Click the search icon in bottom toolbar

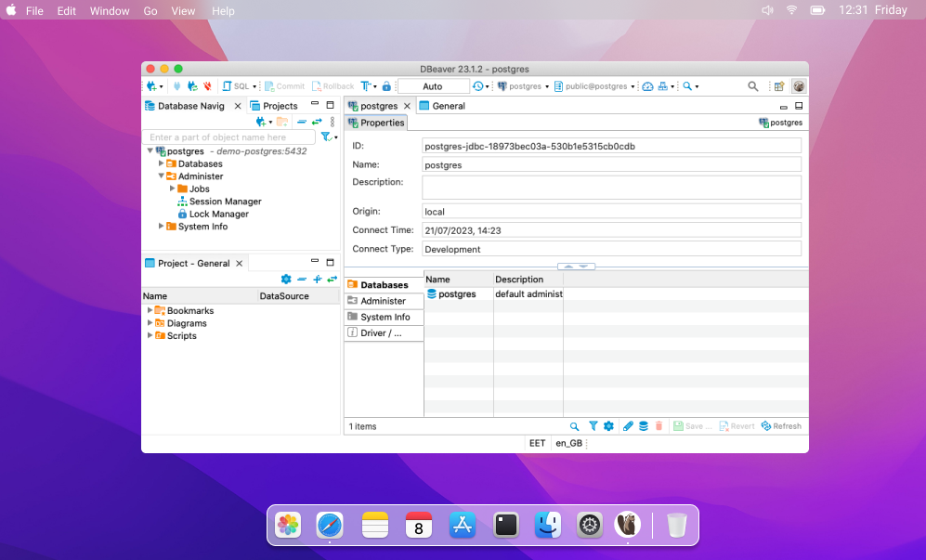tap(574, 426)
